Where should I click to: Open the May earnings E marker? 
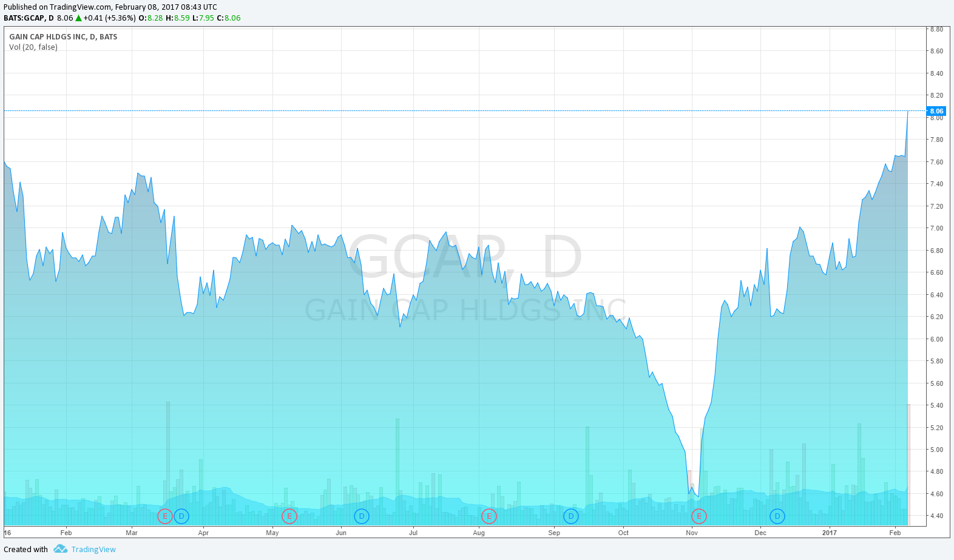[x=289, y=516]
